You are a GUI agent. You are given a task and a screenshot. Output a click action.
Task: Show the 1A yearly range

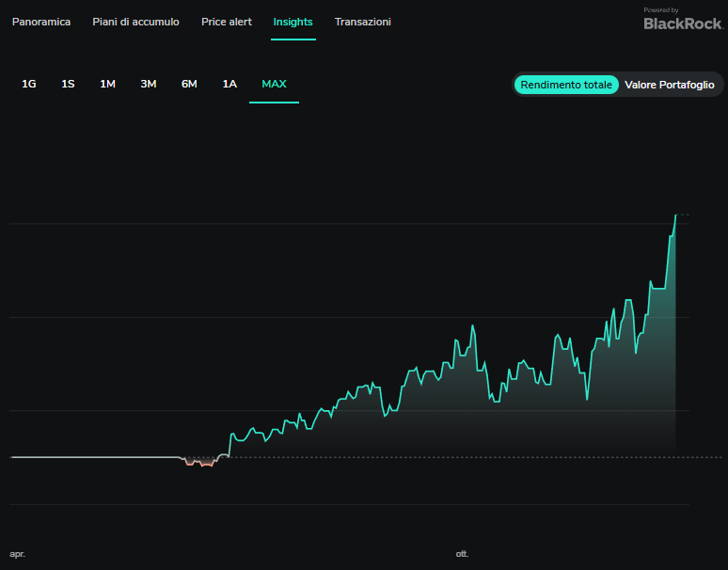click(x=229, y=84)
